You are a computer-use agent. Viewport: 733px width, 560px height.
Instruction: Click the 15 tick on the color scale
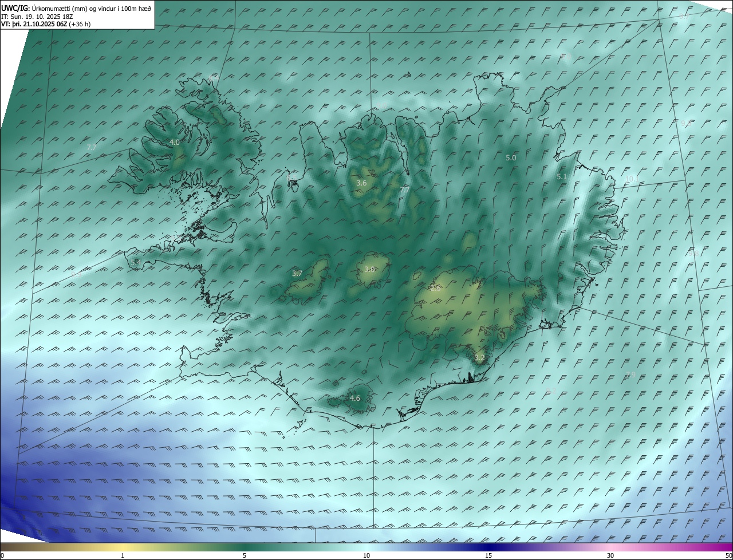click(488, 555)
